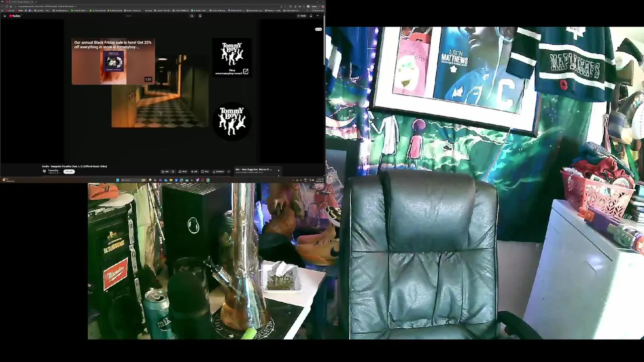Click the Gangsta's Paradise video title
The width and height of the screenshot is (644, 362).
[74, 166]
